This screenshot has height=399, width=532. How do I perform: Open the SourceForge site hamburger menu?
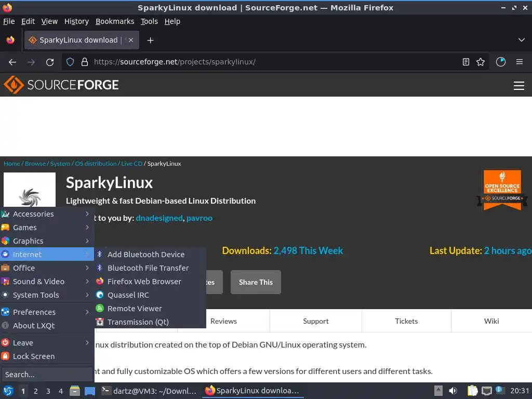[x=519, y=86]
